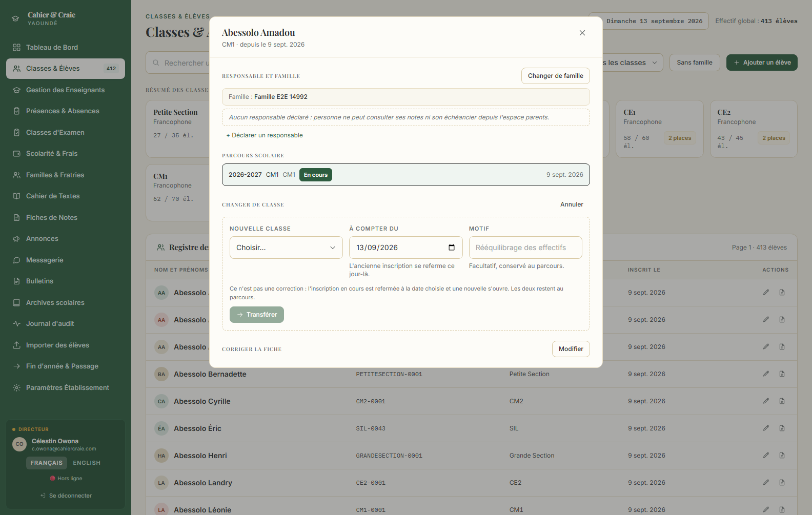This screenshot has height=515, width=812.
Task: Click Déclarer un responsable link
Action: coord(265,135)
